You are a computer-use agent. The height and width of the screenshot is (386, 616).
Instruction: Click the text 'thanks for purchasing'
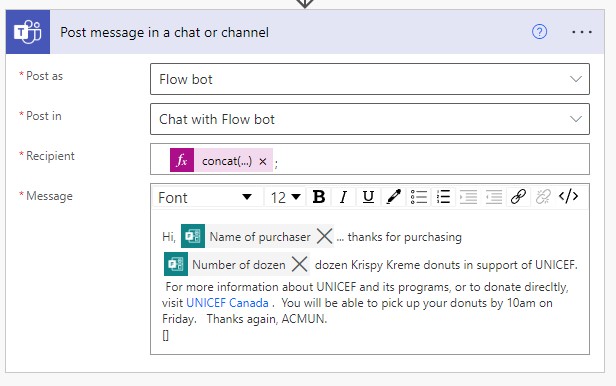405,237
